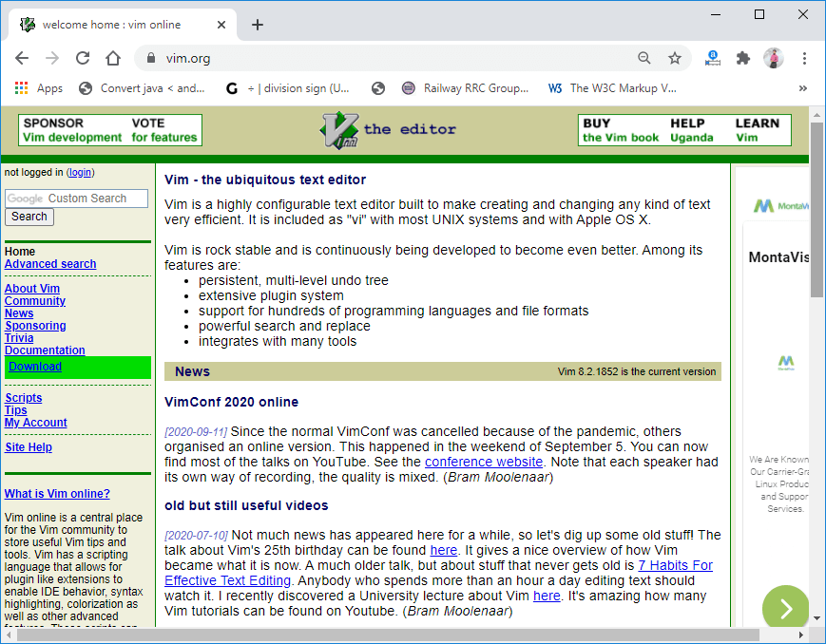The image size is (826, 644).
Task: Open the W3C Markup Validation bookmark
Action: tap(612, 88)
